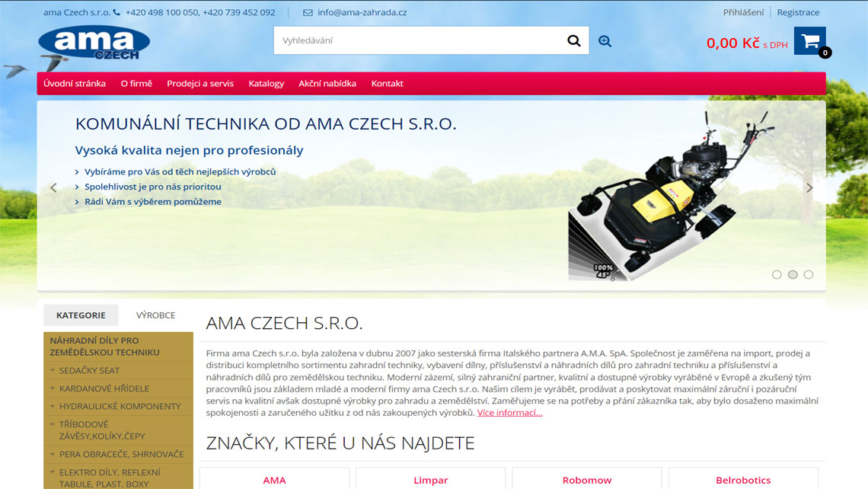Screen dimensions: 868x489
Task: Click the envelope email icon
Action: 308,13
